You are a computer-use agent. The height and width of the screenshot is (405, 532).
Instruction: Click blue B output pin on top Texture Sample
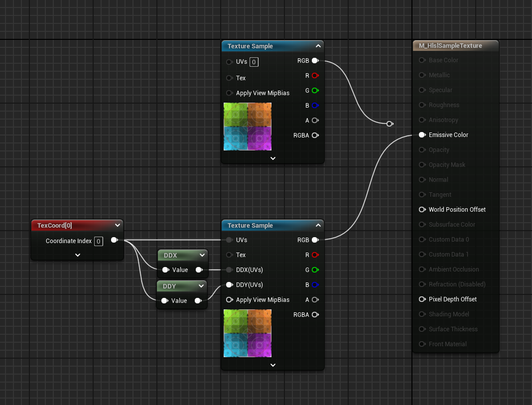(x=315, y=106)
